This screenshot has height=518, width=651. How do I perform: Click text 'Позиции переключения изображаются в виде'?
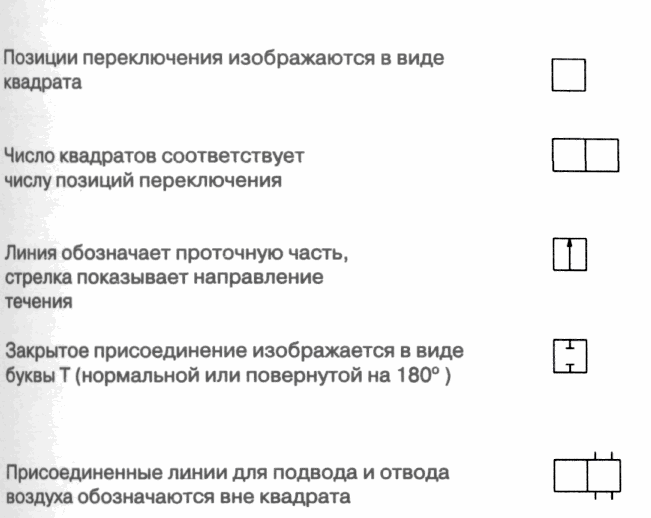223,58
